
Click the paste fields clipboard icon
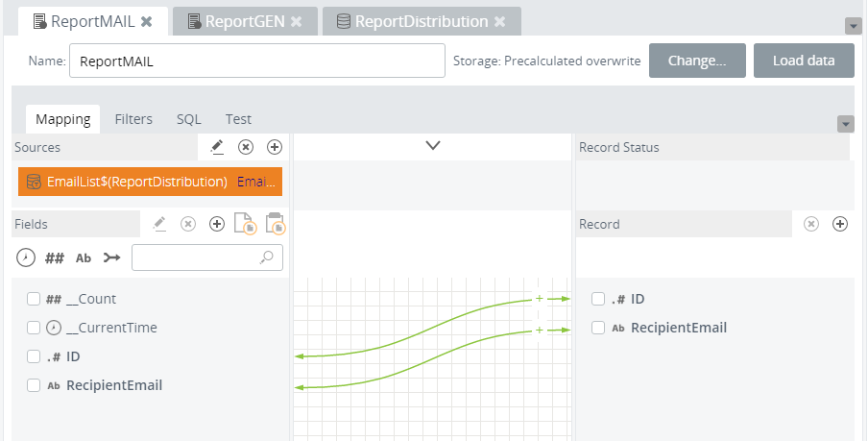tap(275, 224)
